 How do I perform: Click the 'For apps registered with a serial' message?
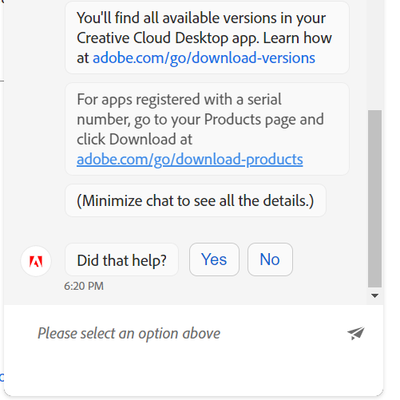207,129
